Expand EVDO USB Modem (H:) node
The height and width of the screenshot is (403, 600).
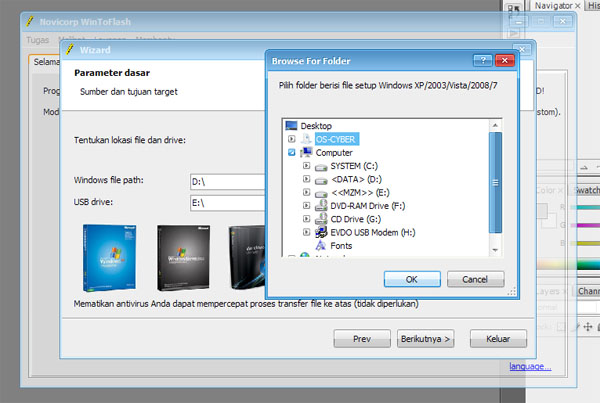coord(306,232)
